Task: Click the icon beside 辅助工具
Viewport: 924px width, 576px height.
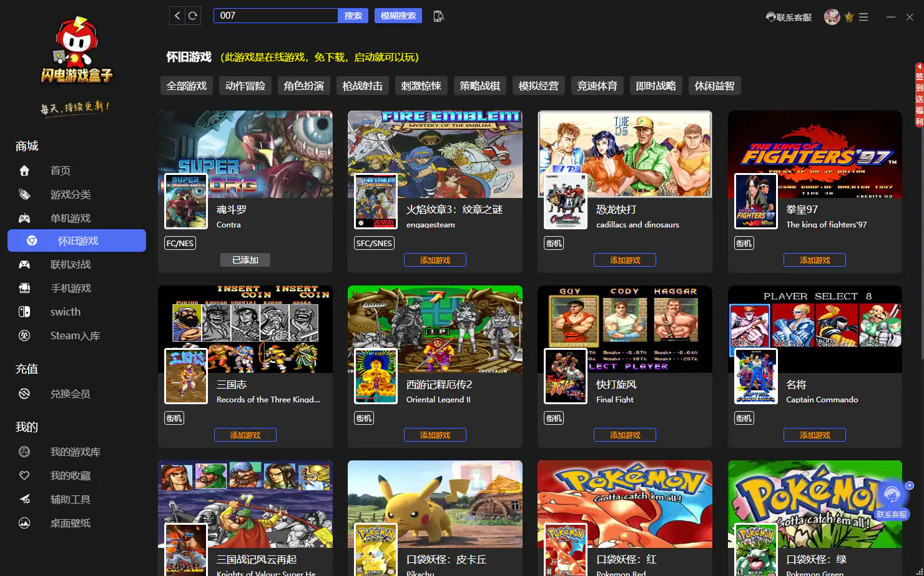Action: (x=24, y=500)
